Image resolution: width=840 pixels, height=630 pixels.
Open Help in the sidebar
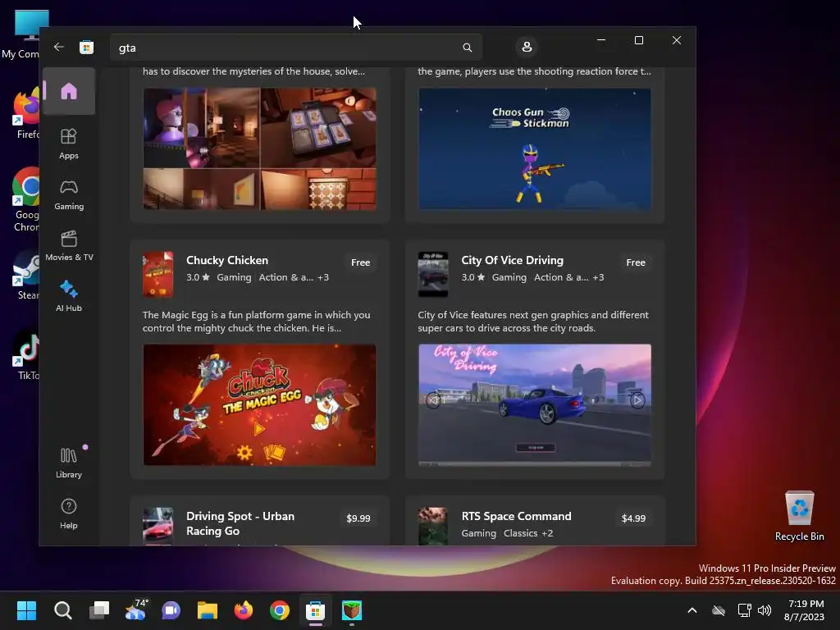(x=69, y=514)
